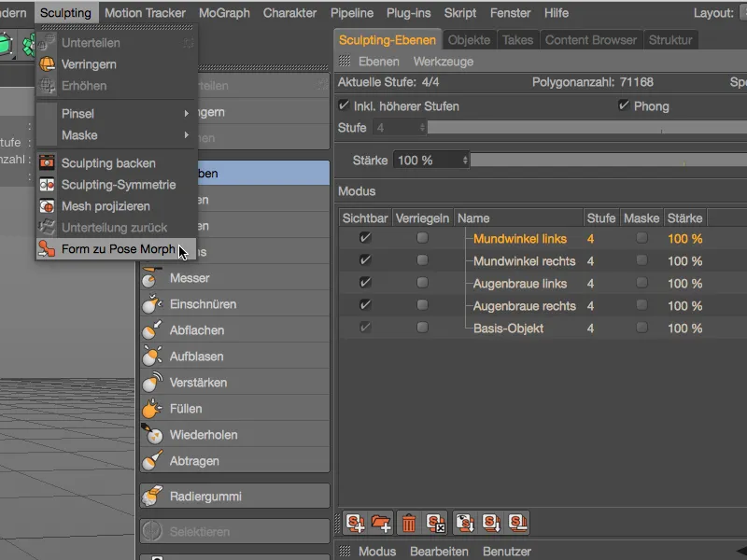Select the Einschnüren sculpt brush
The image size is (747, 560).
pyautogui.click(x=235, y=304)
